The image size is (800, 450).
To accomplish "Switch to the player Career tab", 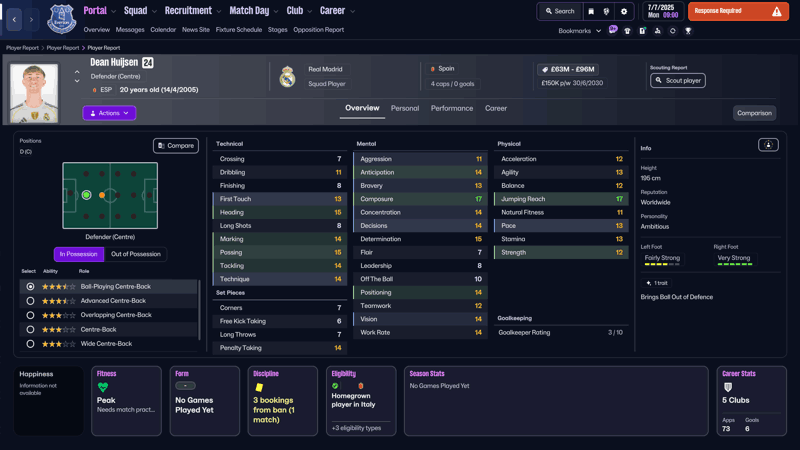I will (x=495, y=108).
